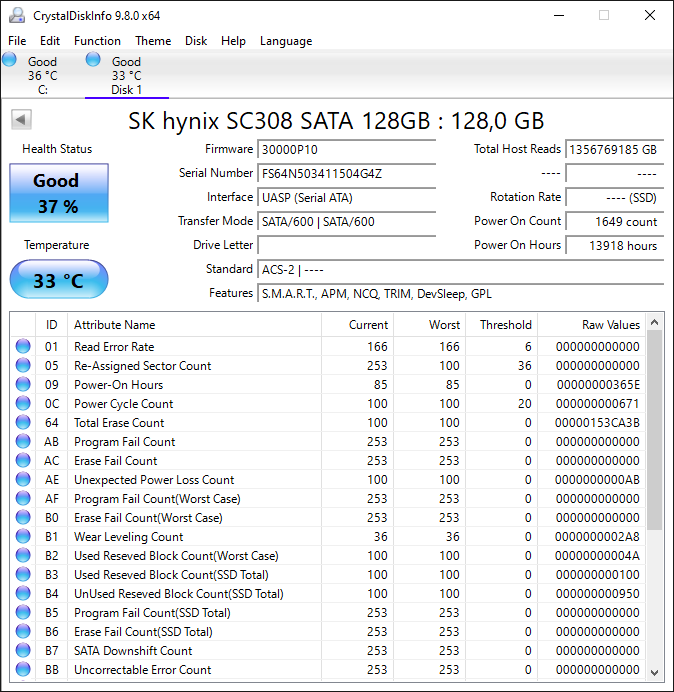Viewport: 674px width, 692px height.
Task: Click status orb for Total Erase Count
Action: click(x=23, y=422)
